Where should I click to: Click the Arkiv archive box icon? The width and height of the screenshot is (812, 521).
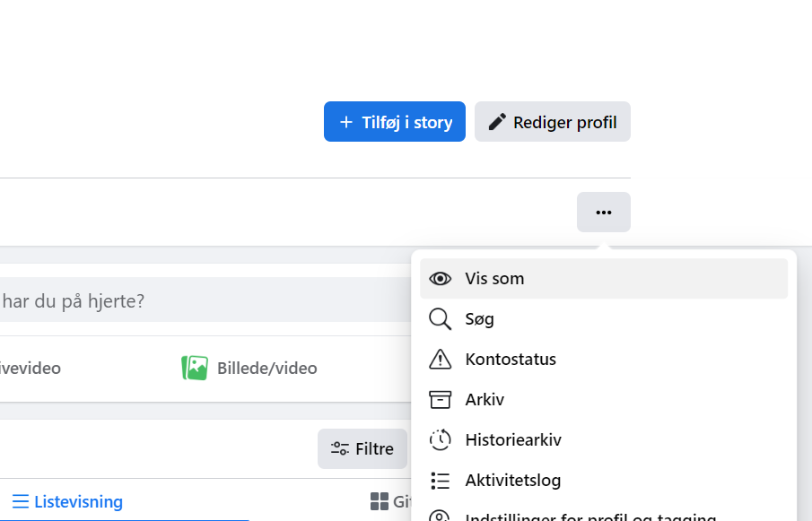[440, 399]
